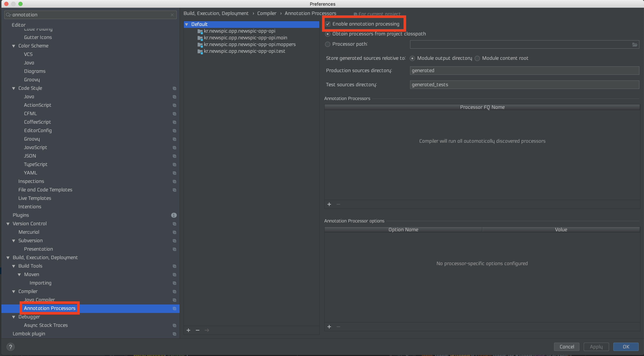Select Module content root radio button
Screen dimensions: 644x356
(x=477, y=58)
